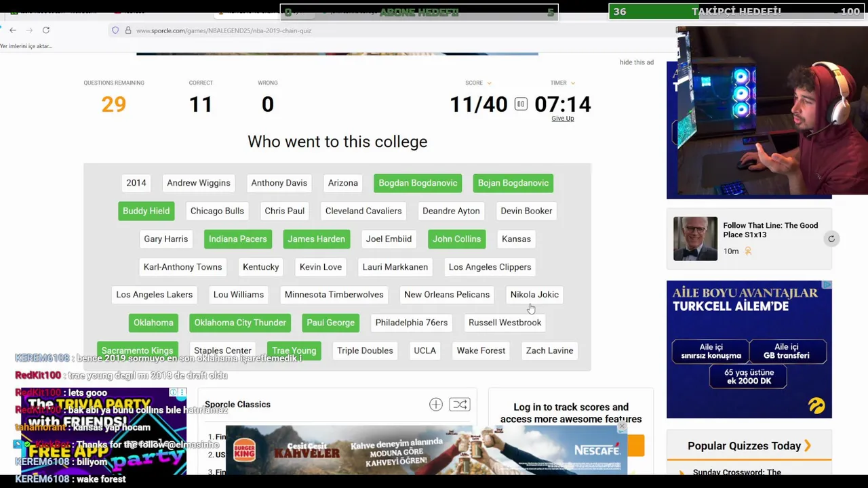Open Follow That Line quiz thumbnail

tap(695, 239)
